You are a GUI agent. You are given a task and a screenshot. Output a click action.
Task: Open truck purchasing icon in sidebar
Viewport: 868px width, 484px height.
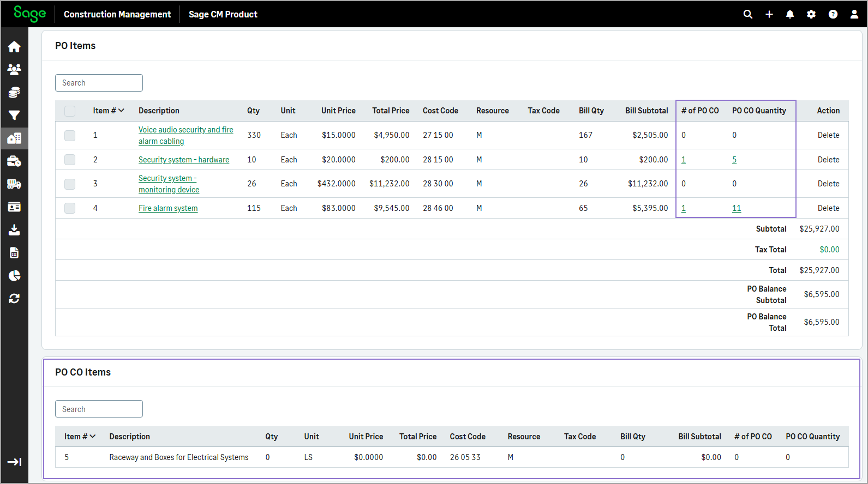(14, 184)
